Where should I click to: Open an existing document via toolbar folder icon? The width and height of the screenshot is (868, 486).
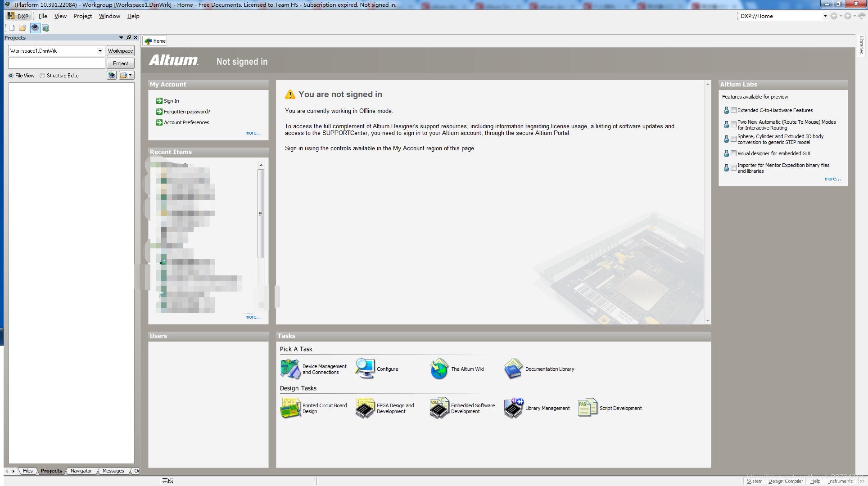[23, 27]
